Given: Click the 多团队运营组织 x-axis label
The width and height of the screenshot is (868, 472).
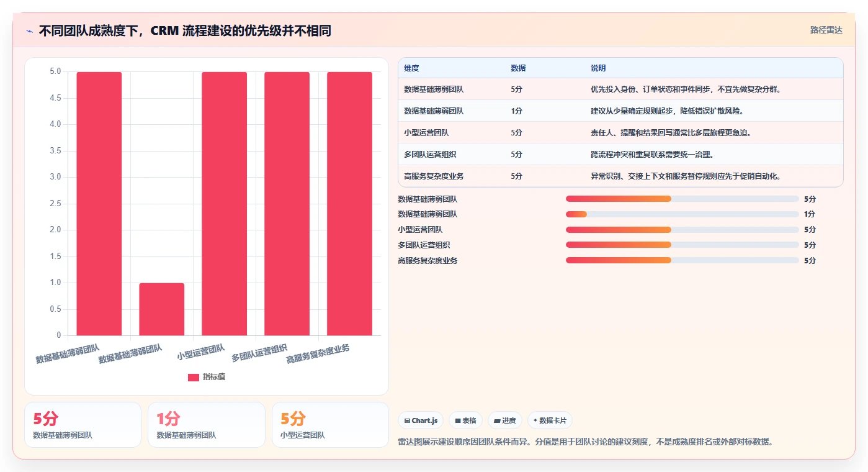Looking at the screenshot, I should pyautogui.click(x=259, y=353).
